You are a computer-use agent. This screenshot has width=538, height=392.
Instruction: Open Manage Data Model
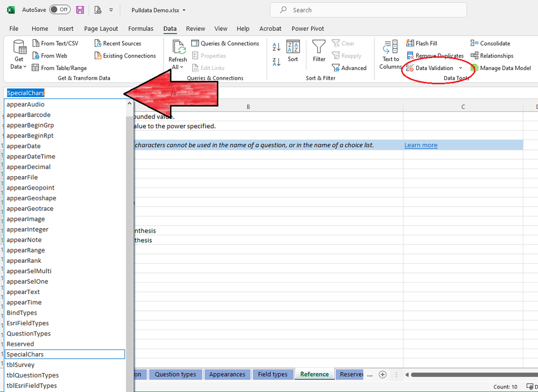(x=501, y=68)
